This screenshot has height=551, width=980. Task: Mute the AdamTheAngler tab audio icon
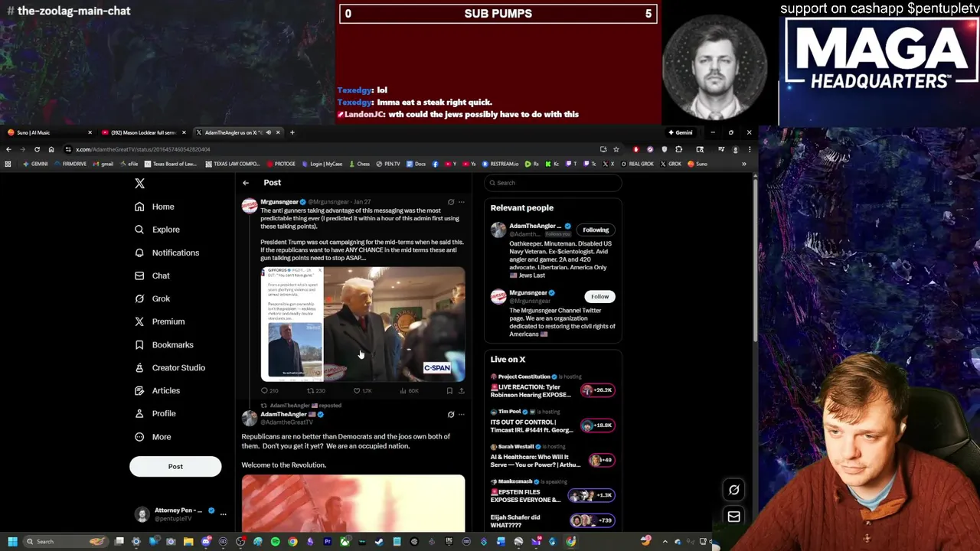point(268,132)
